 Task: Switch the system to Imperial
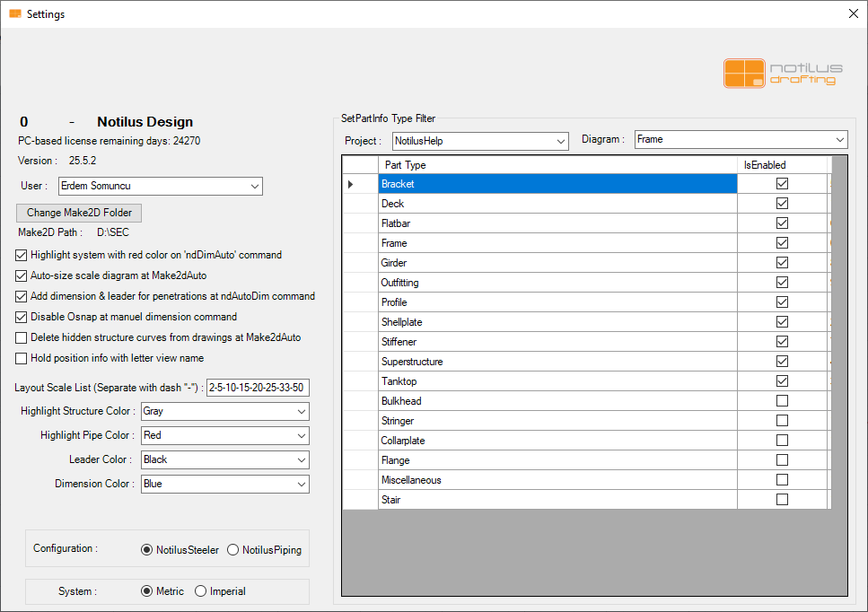pyautogui.click(x=200, y=591)
